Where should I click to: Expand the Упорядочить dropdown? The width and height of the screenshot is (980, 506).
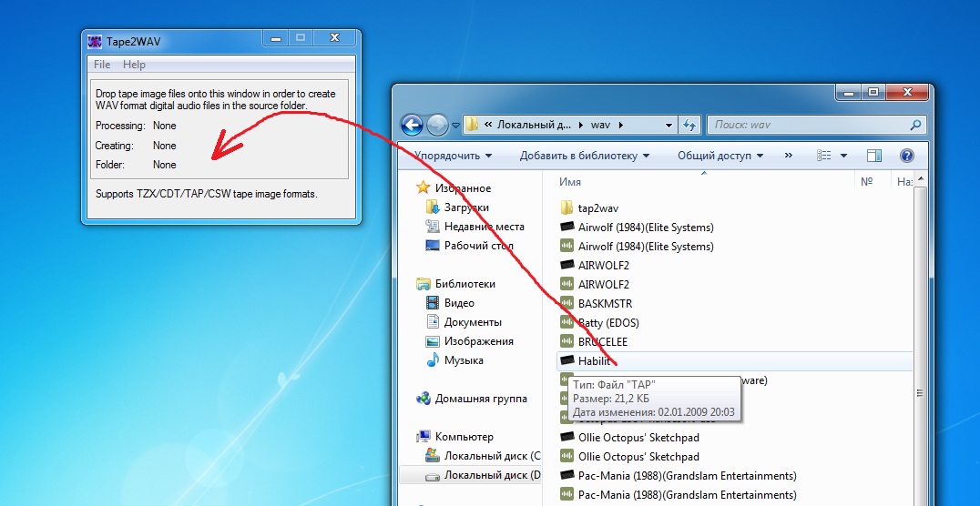(x=453, y=156)
